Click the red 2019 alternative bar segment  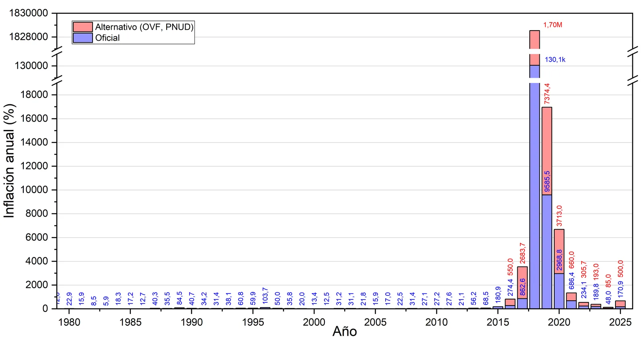pos(547,151)
